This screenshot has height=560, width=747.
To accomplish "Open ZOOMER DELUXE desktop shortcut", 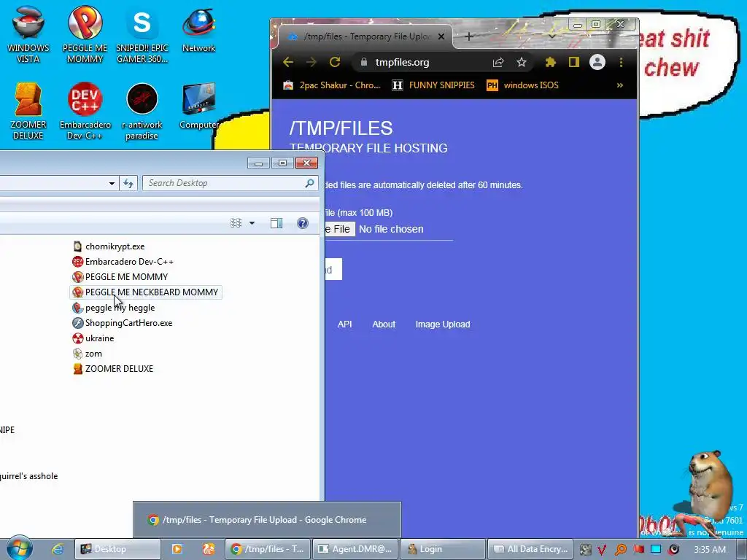I will pyautogui.click(x=28, y=112).
